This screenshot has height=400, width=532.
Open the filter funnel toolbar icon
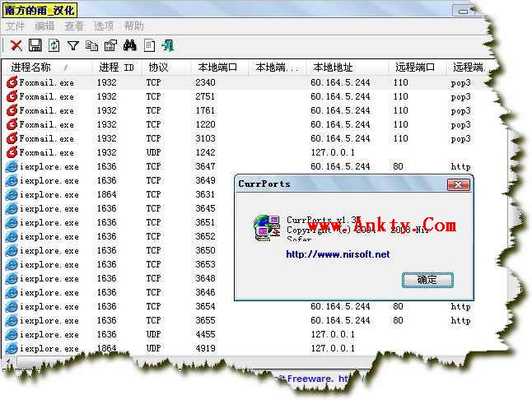[73, 45]
